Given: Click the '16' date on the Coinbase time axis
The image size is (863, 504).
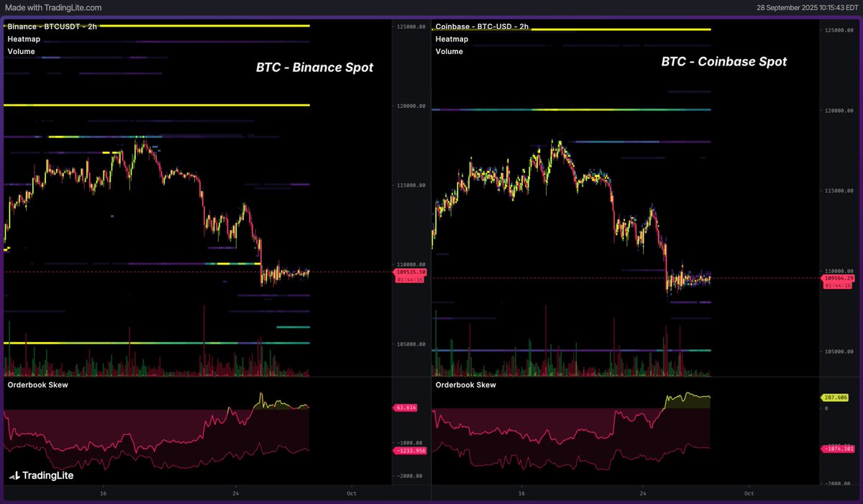Looking at the screenshot, I should (x=521, y=493).
